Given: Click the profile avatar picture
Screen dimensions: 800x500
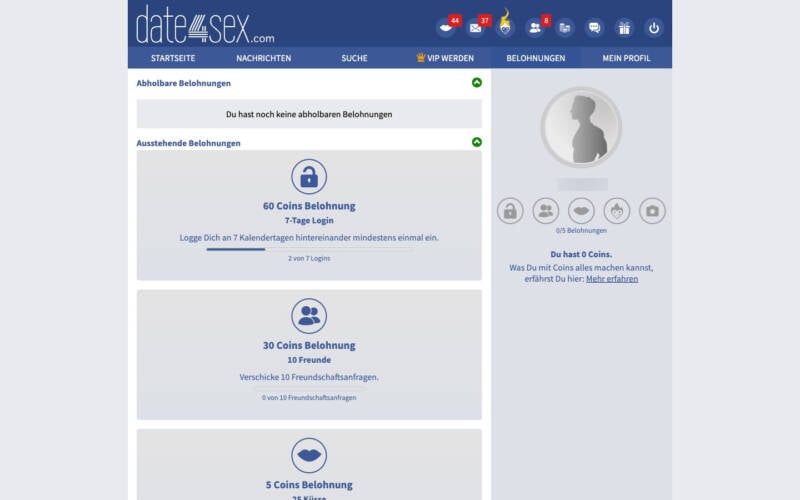Looking at the screenshot, I should click(x=581, y=128).
